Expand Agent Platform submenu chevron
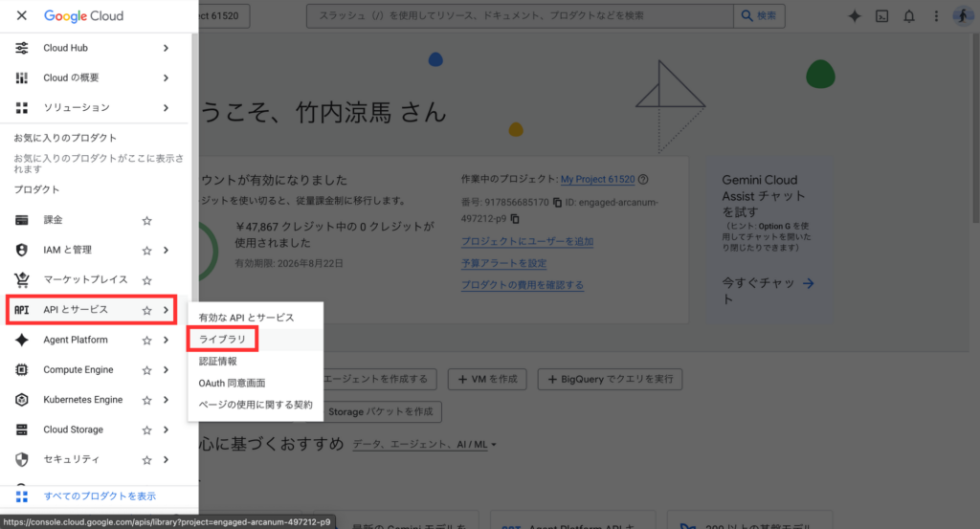 (166, 341)
